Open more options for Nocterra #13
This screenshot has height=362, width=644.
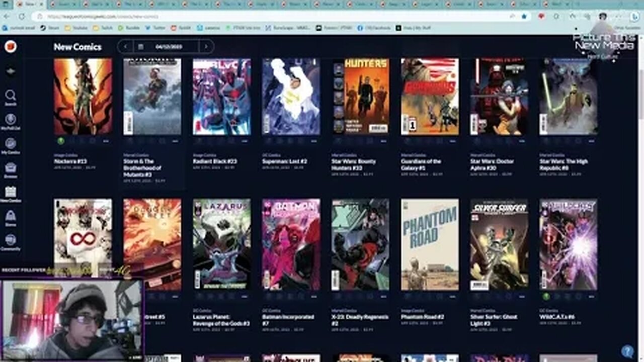click(106, 141)
